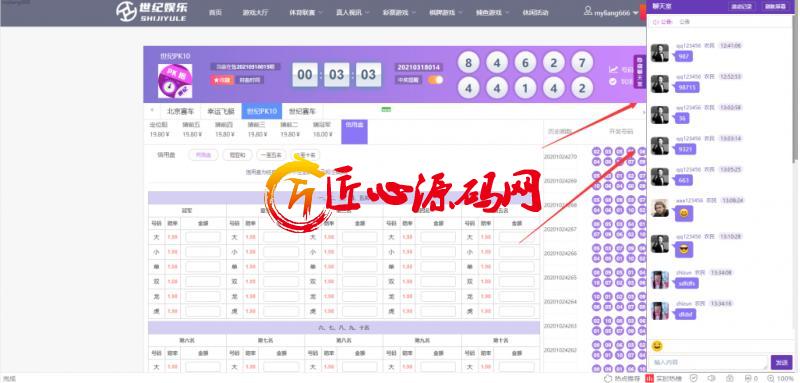800x383 pixels.
Task: Click the trend chart icon beside lottery balls
Action: click(x=613, y=69)
